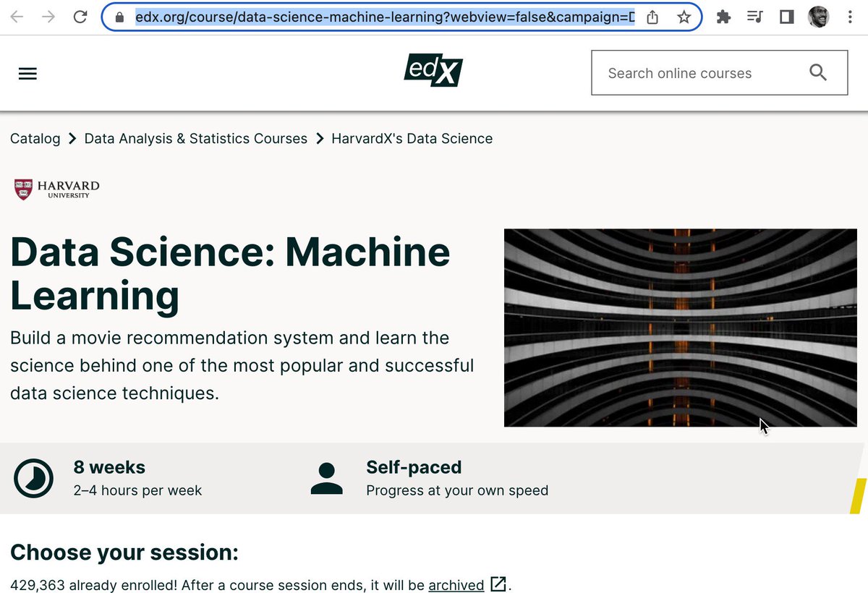
Task: Reload the edX course page
Action: 81,17
